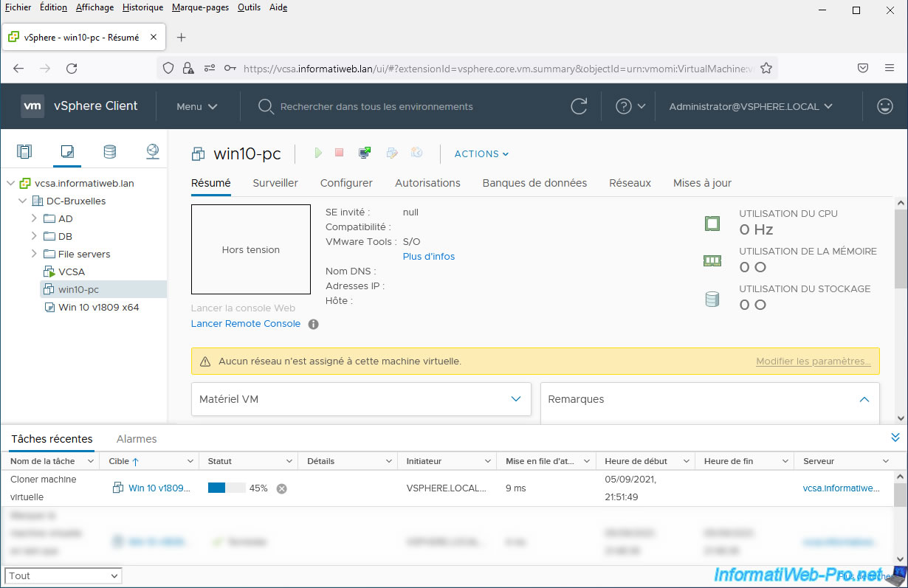The image size is (908, 588).
Task: Bookmark this page with star icon
Action: point(766,68)
